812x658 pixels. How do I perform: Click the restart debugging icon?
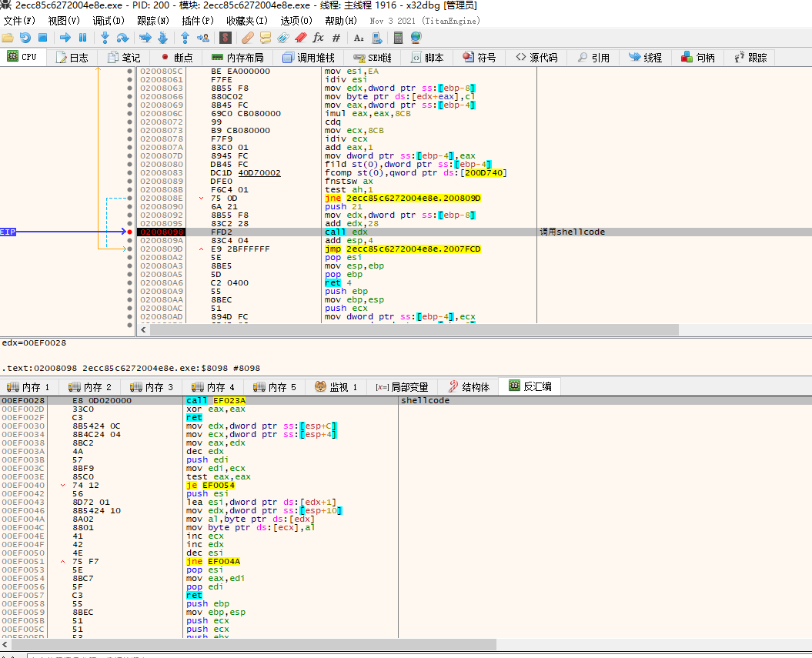click(25, 38)
